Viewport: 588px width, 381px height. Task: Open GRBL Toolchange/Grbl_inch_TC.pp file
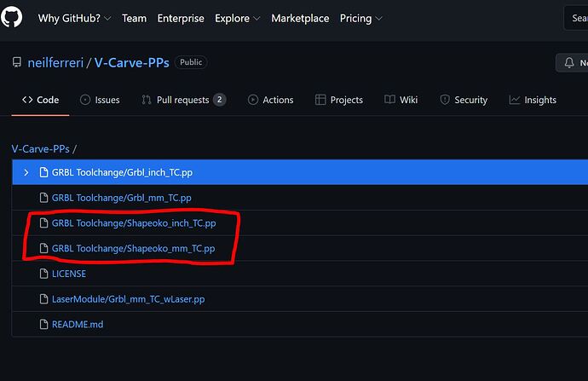[122, 172]
